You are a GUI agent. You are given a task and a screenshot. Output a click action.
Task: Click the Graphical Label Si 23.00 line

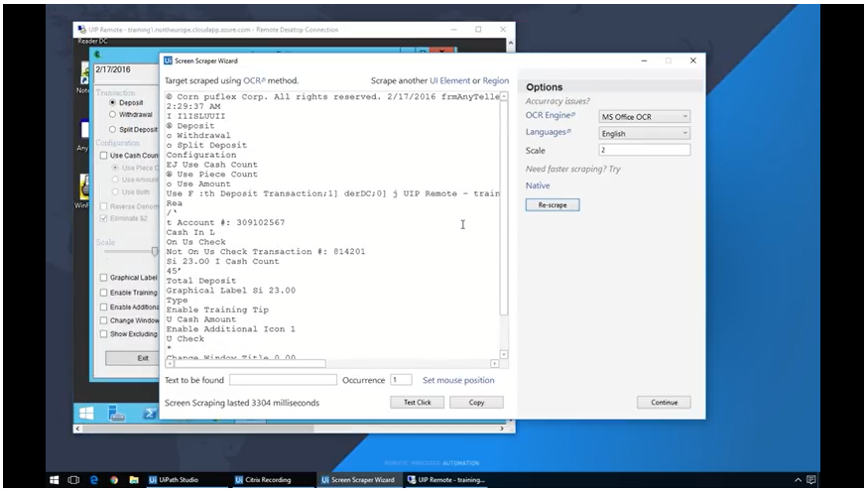click(x=231, y=290)
